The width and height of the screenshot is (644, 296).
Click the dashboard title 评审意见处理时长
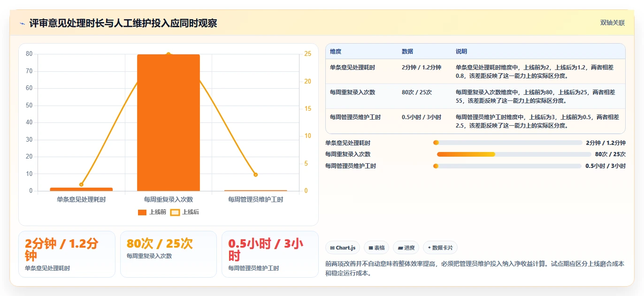coord(123,23)
